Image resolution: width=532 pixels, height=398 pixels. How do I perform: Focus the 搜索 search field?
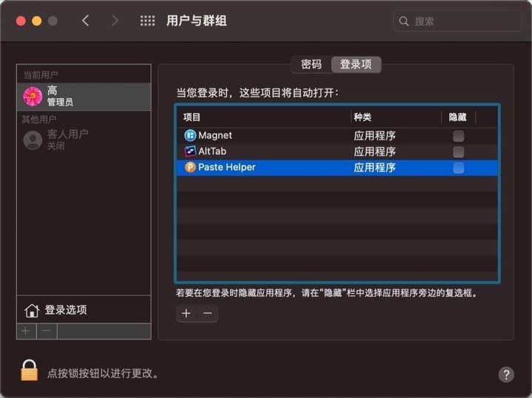pyautogui.click(x=457, y=21)
